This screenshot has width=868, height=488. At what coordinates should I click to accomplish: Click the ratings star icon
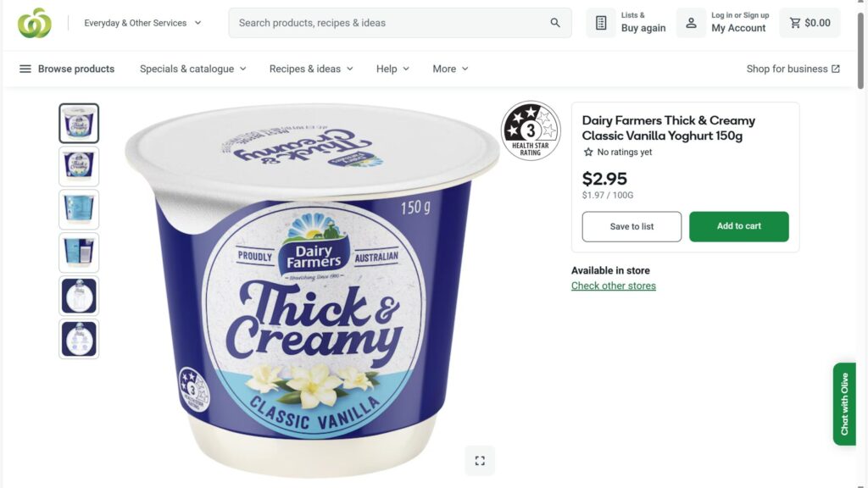[x=588, y=152]
